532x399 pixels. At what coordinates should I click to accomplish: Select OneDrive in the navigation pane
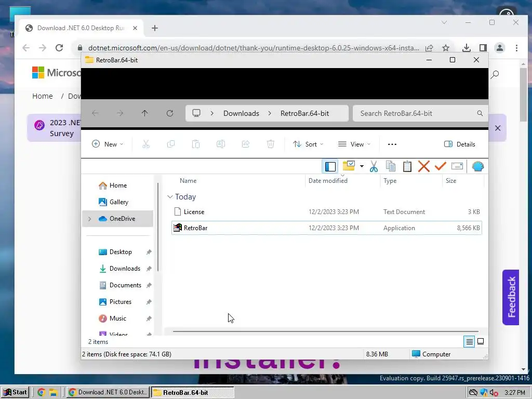point(118,219)
